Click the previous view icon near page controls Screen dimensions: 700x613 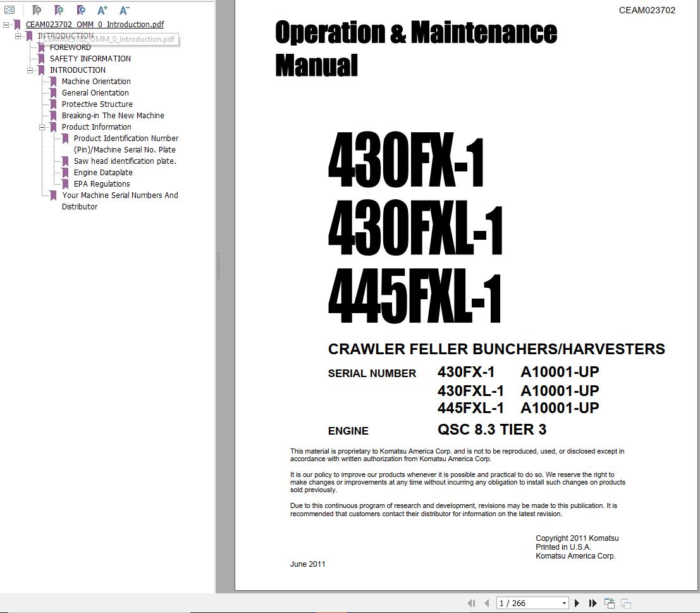609,602
